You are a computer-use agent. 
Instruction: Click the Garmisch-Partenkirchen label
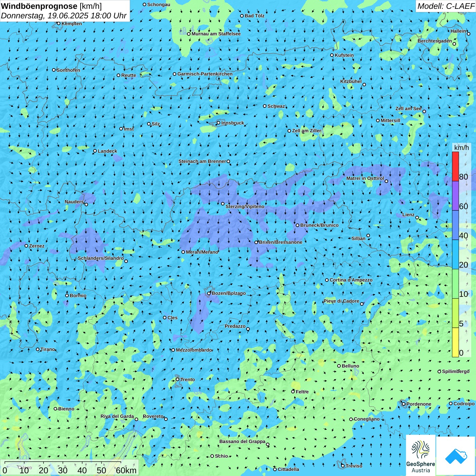(205, 74)
